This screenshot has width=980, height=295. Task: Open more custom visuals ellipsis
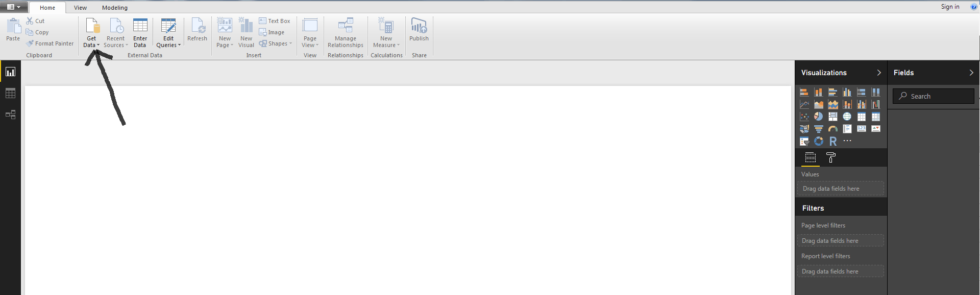point(847,141)
